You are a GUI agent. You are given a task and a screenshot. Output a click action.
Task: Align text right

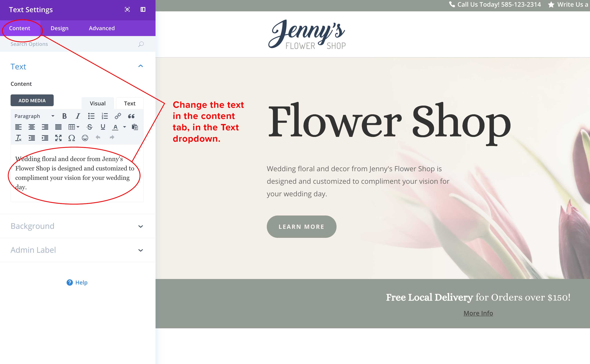click(x=45, y=127)
